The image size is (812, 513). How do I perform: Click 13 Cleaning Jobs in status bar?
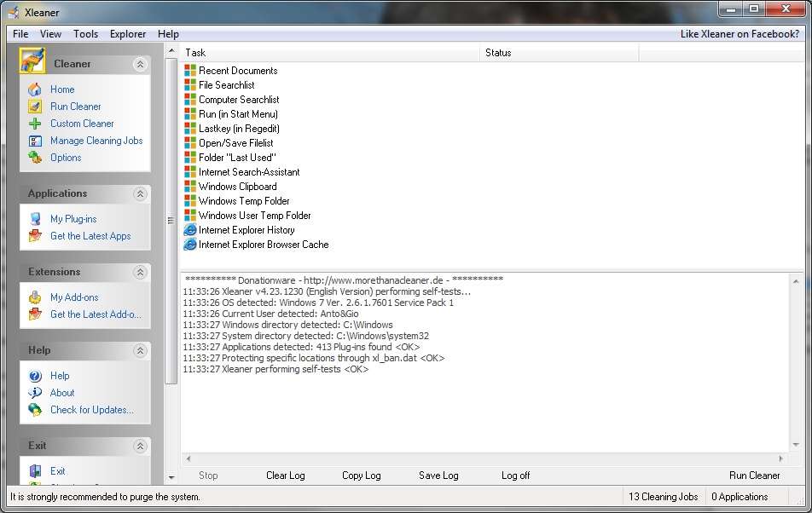coord(664,497)
